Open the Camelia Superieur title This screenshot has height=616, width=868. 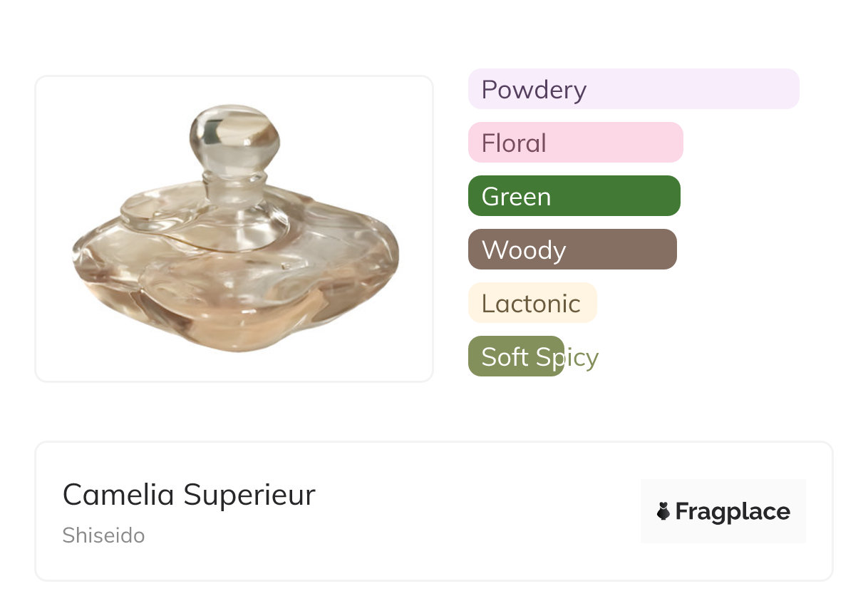pos(189,495)
